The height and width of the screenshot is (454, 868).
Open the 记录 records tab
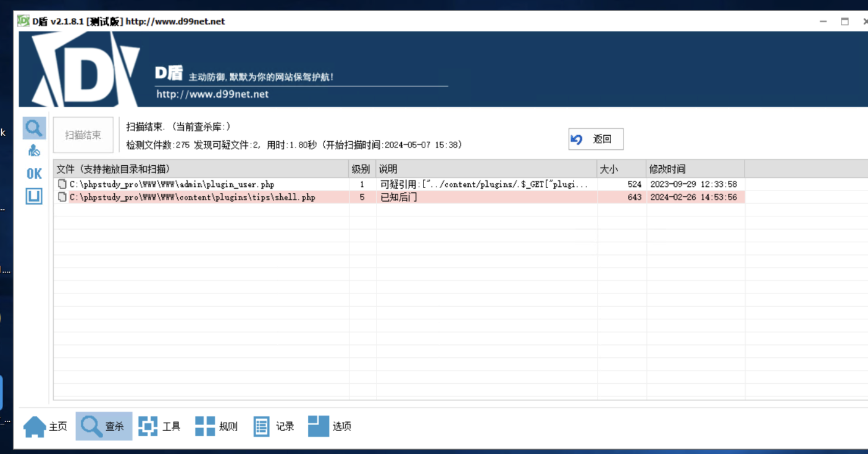273,426
